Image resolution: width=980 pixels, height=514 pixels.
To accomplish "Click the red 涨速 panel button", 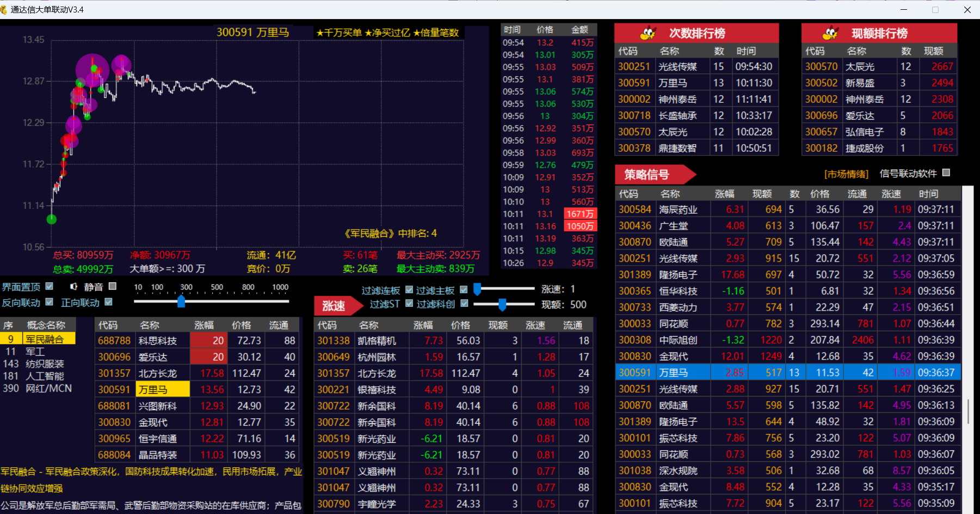I will (338, 306).
